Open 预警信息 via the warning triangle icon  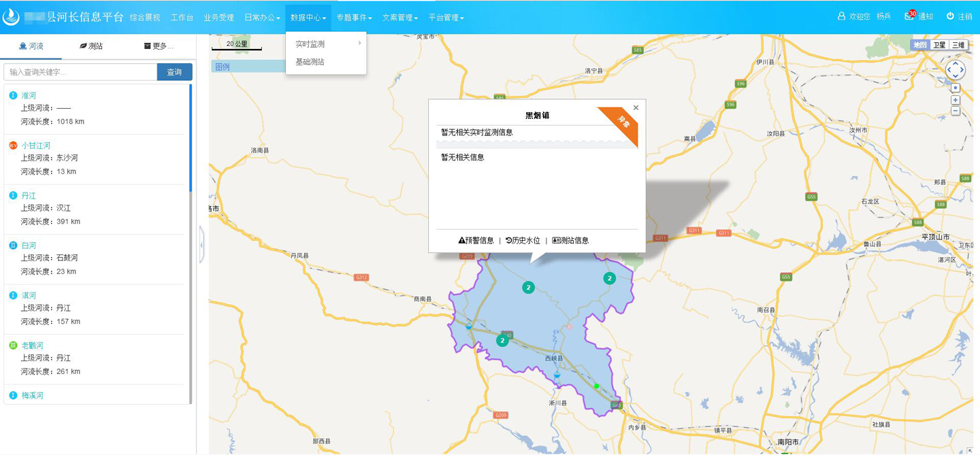pyautogui.click(x=460, y=240)
